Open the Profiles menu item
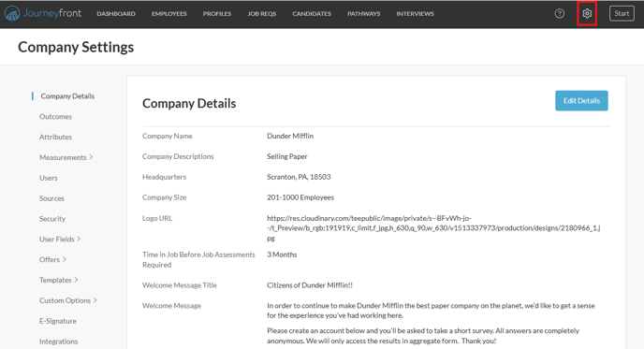 click(217, 13)
